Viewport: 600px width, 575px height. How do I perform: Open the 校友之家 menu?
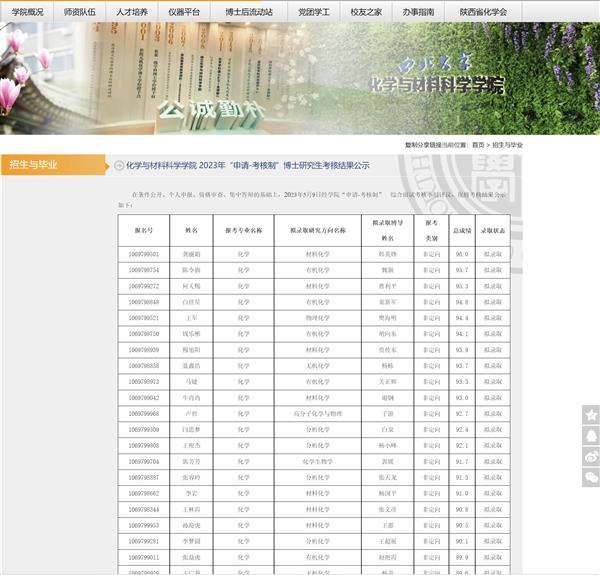pos(366,12)
